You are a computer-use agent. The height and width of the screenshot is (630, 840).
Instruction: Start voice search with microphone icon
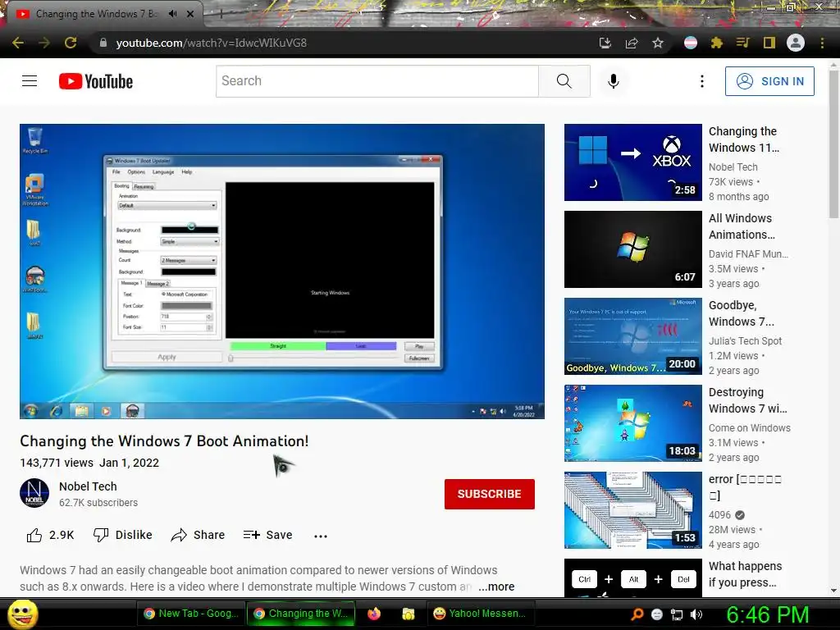coord(614,81)
